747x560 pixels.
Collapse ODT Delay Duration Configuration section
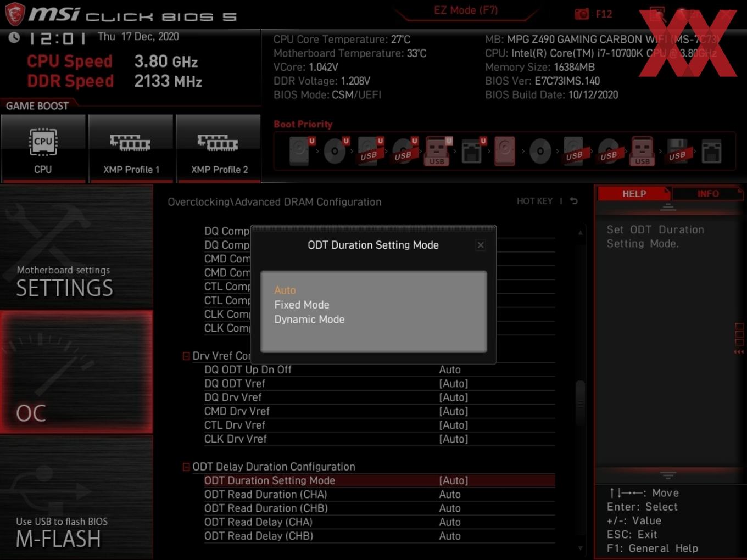(186, 467)
